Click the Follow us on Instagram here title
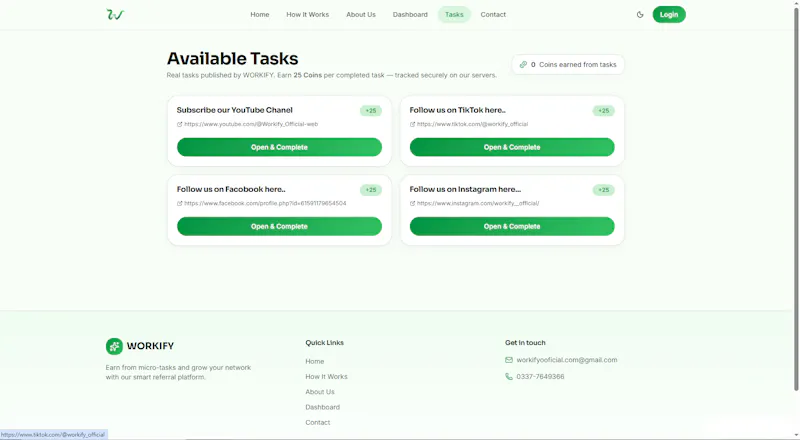 [465, 189]
